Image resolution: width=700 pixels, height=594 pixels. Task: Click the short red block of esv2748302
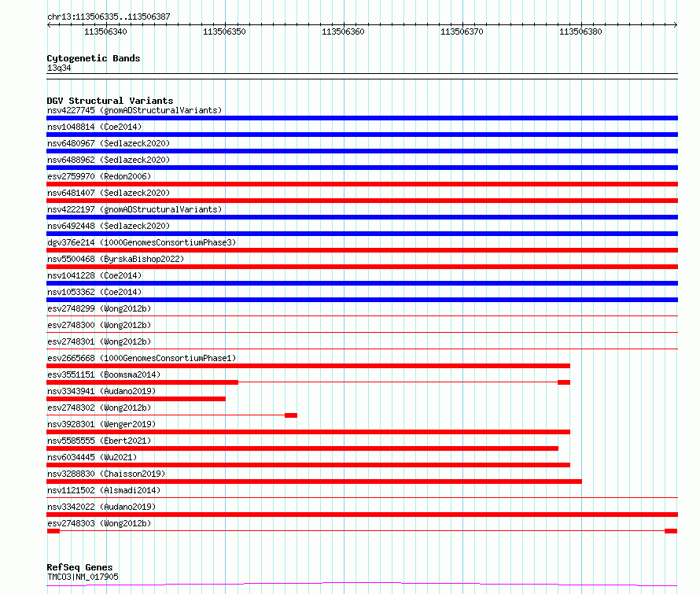[291, 415]
